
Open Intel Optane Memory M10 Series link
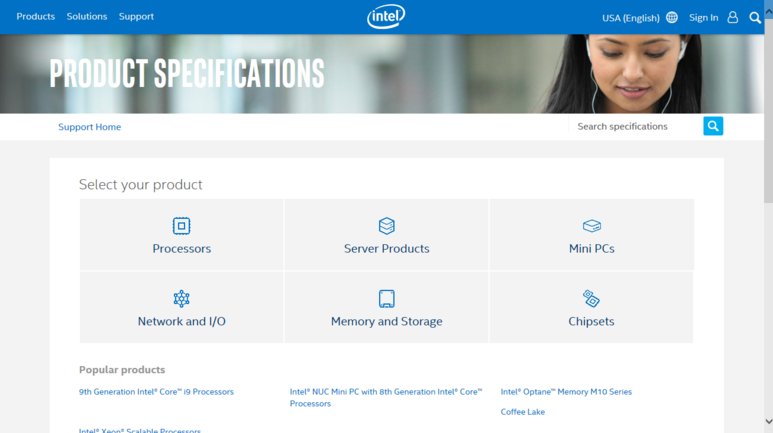566,392
